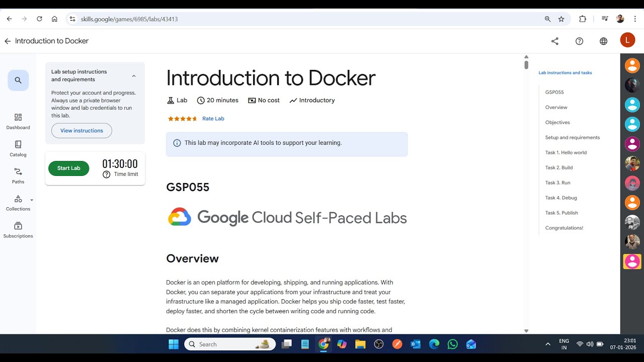Open Paths in the sidebar
Screen dimensions: 644x362
coord(18,175)
